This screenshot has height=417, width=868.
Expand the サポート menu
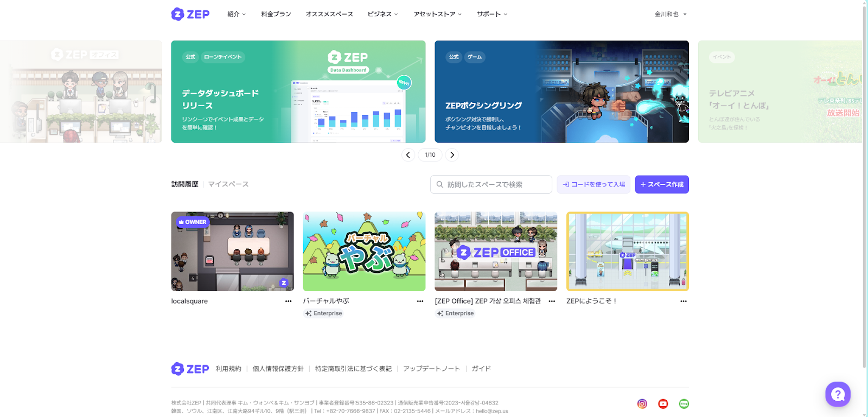pyautogui.click(x=492, y=14)
